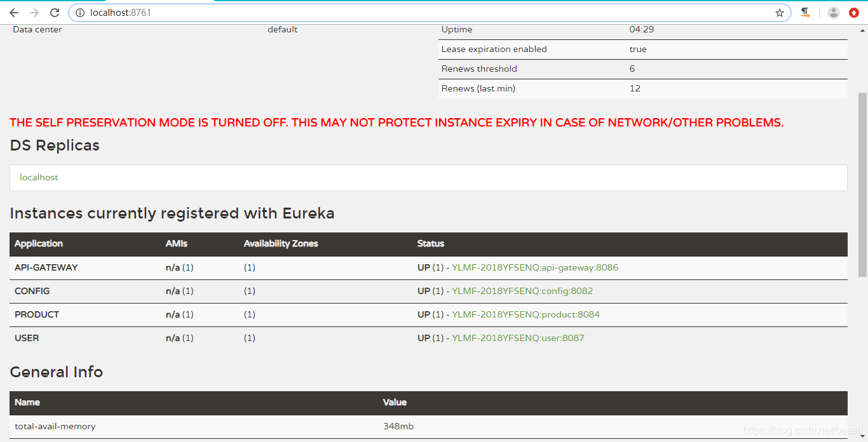Focus the address bar showing localhost:8761
The width and height of the screenshot is (868, 442).
tap(429, 13)
